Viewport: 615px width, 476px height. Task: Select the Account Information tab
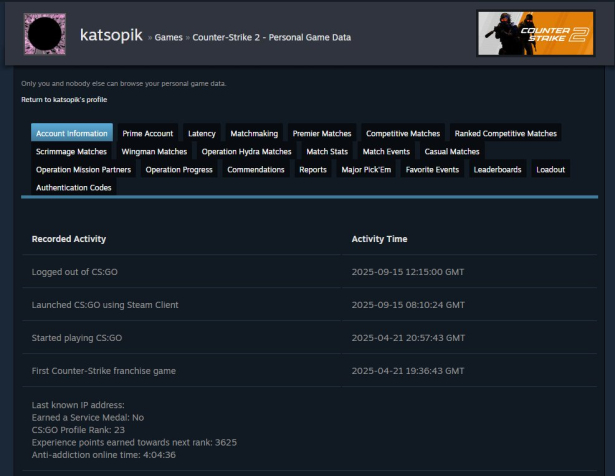tap(72, 133)
